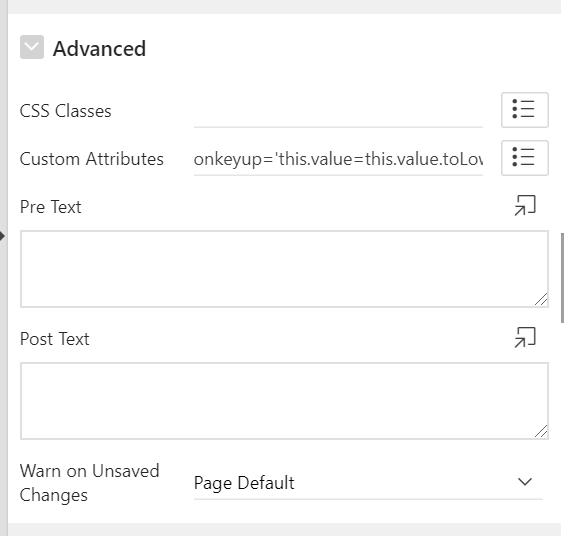Click the Pre Text label
The width and height of the screenshot is (564, 536).
pyautogui.click(x=51, y=207)
